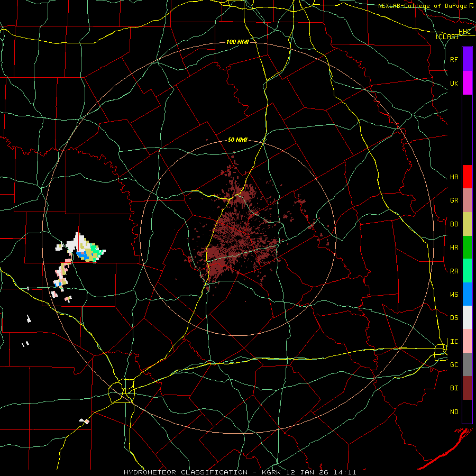Click the gray GC legend swatch
Viewport: 476px width, 476px height.
[467, 364]
